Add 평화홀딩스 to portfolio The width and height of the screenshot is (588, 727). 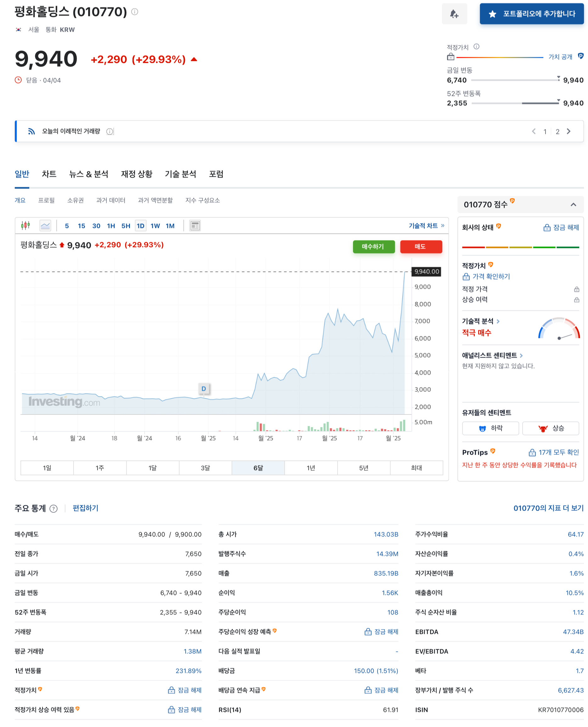[531, 14]
